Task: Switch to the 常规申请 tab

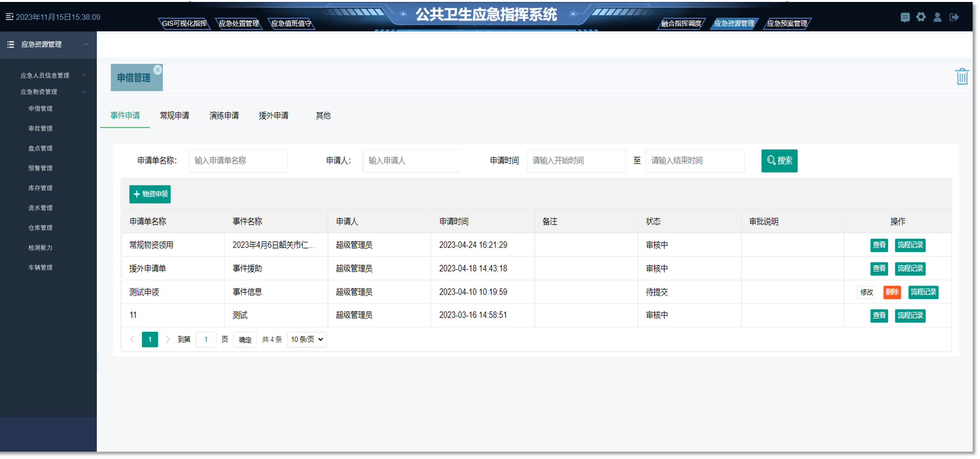Action: point(175,116)
